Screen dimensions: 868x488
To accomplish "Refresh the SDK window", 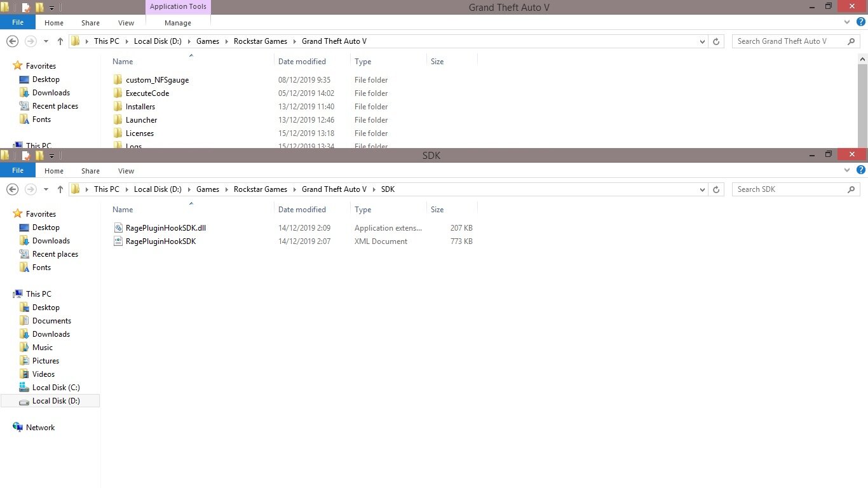I will click(716, 189).
